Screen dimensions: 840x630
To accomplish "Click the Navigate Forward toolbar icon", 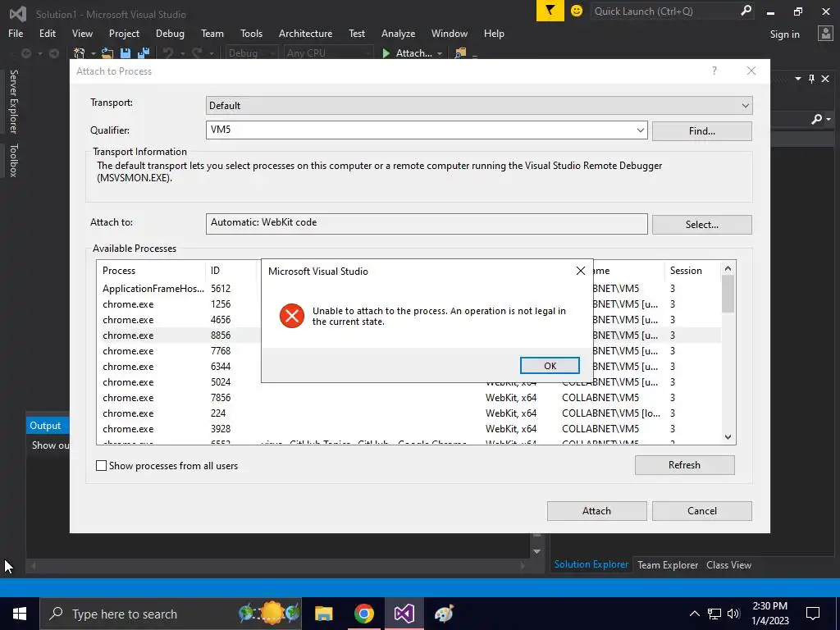I will pyautogui.click(x=54, y=53).
